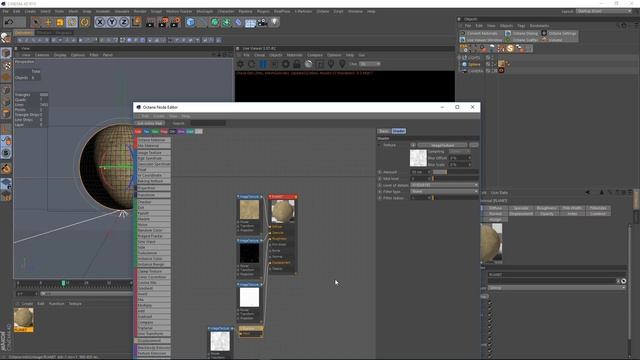The width and height of the screenshot is (640, 360).
Task: Toggle the X axis lock
Action: 100,22
